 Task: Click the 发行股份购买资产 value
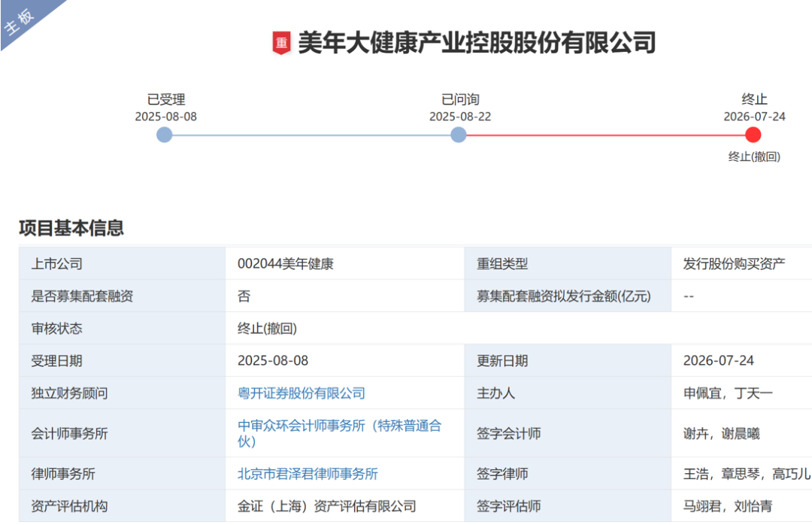pos(734,264)
